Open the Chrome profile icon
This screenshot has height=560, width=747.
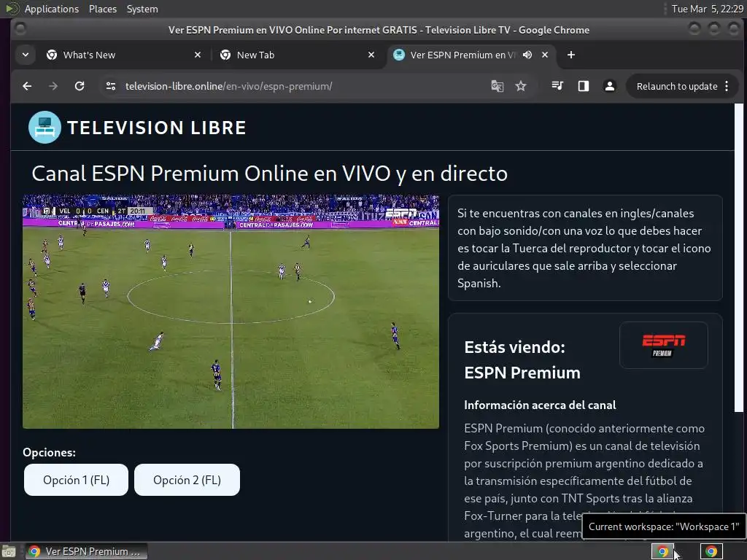pyautogui.click(x=609, y=86)
